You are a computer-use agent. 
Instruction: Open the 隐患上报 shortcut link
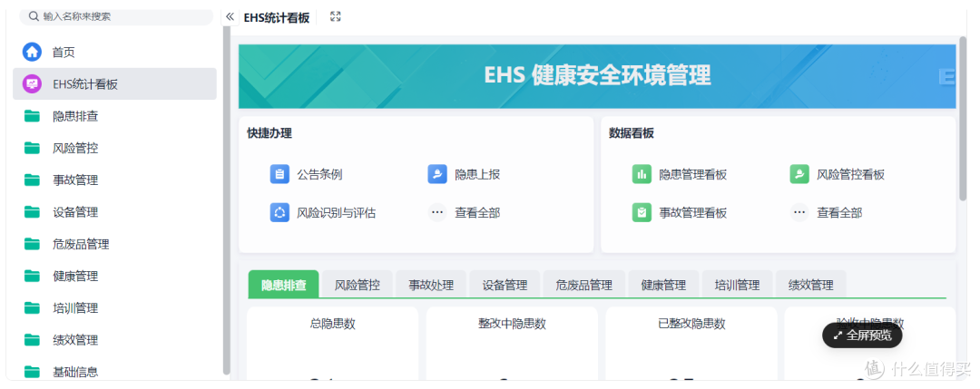tap(477, 175)
